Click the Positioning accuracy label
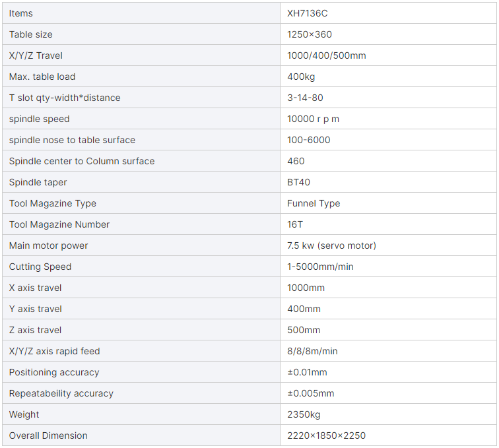The image size is (499, 448). (x=54, y=372)
